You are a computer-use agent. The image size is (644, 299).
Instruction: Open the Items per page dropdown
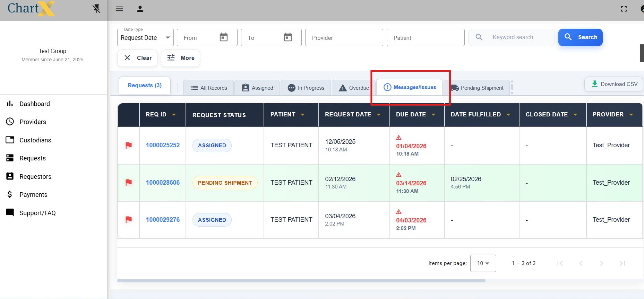483,263
